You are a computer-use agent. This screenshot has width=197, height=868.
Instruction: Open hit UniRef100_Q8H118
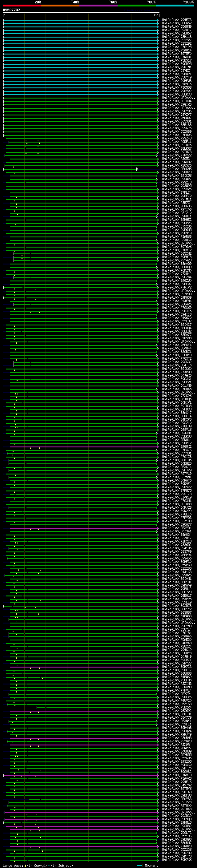pyautogui.click(x=177, y=37)
